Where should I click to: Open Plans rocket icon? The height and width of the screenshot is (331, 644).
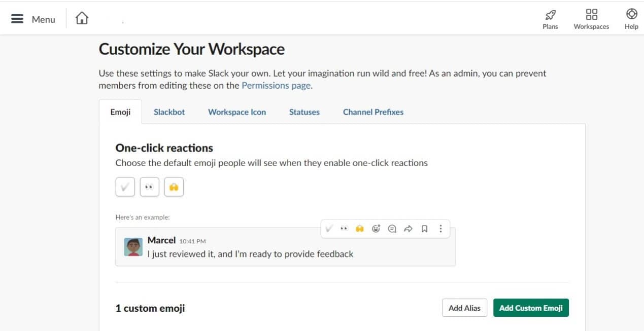tap(550, 15)
